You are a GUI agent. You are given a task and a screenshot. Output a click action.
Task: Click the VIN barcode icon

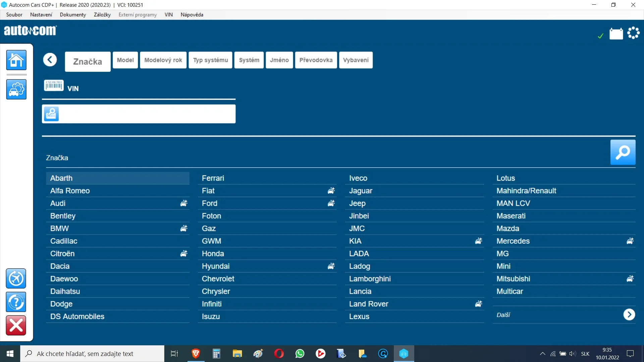pos(54,86)
